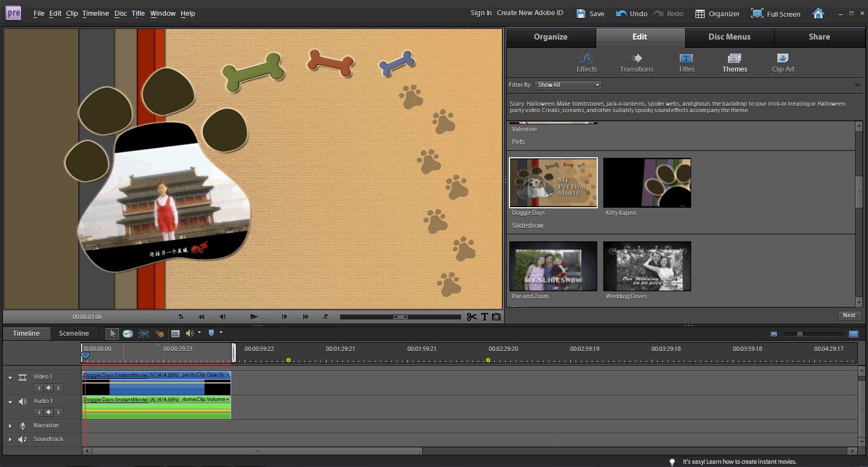The width and height of the screenshot is (868, 467).
Task: Open the Disc menu
Action: pyautogui.click(x=120, y=14)
